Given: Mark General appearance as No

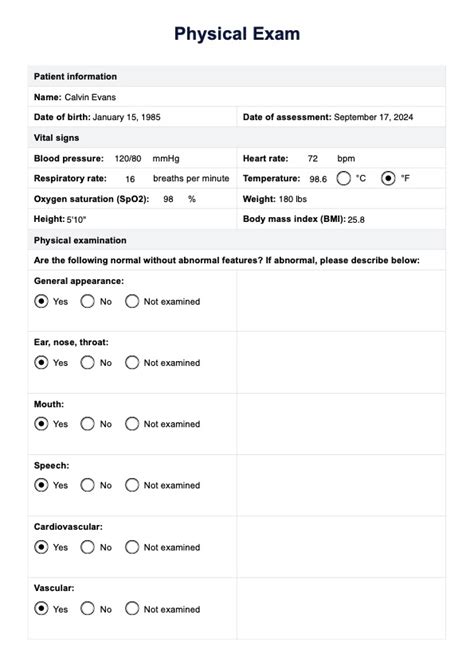Looking at the screenshot, I should click(87, 301).
